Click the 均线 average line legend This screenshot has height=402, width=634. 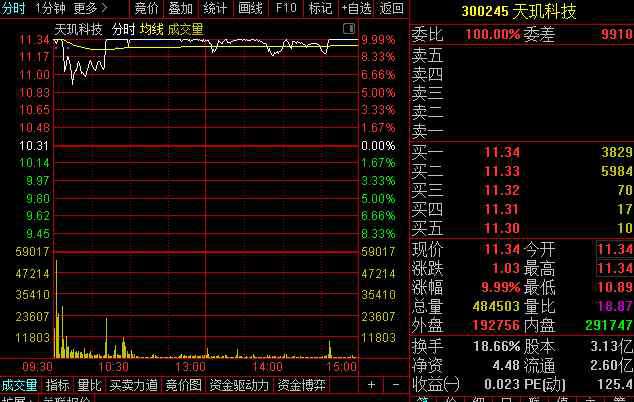click(x=152, y=30)
